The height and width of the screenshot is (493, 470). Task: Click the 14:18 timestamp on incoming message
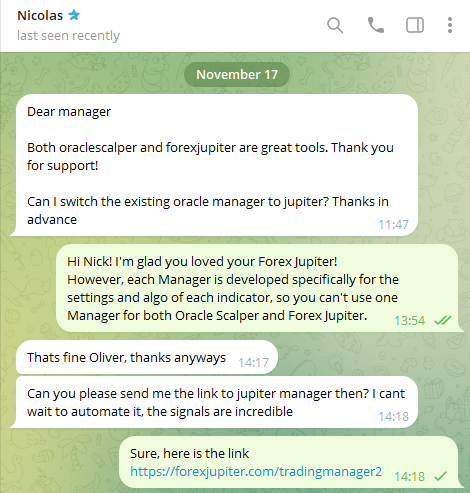393,416
